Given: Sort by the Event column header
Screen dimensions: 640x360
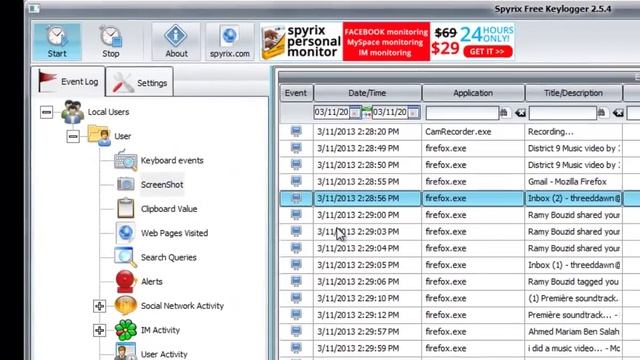Looking at the screenshot, I should click(296, 93).
